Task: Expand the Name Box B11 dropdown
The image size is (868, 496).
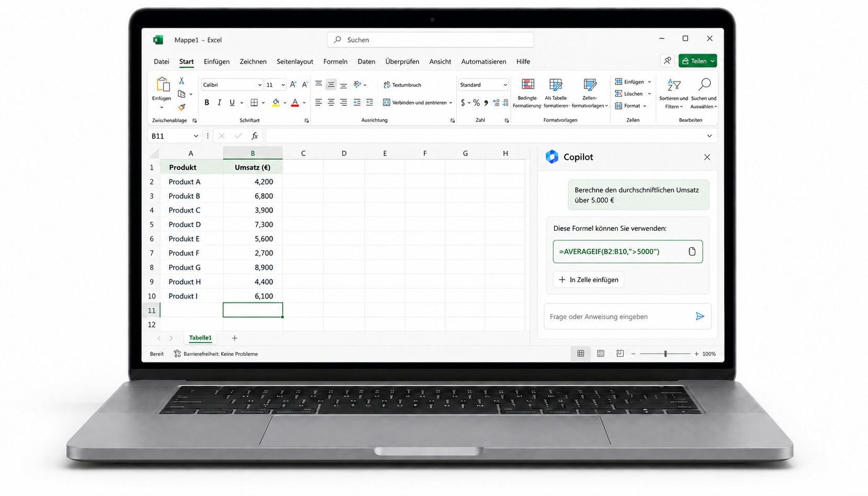Action: pos(196,136)
